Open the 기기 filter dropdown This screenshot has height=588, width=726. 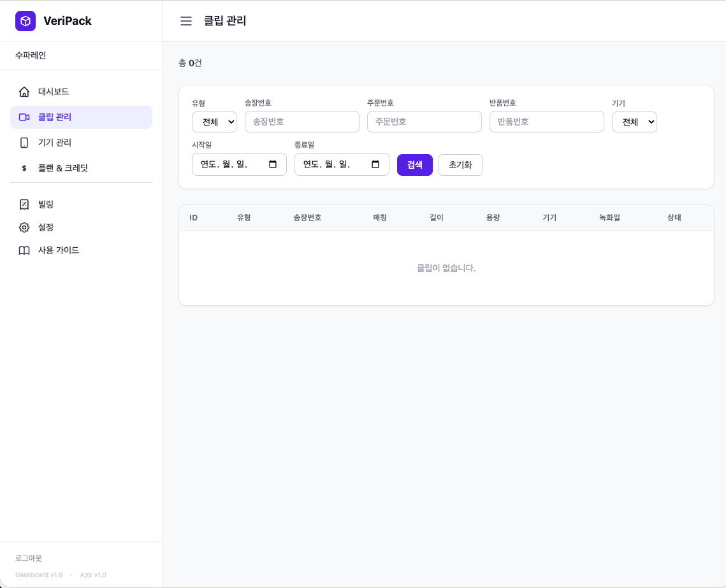[634, 122]
